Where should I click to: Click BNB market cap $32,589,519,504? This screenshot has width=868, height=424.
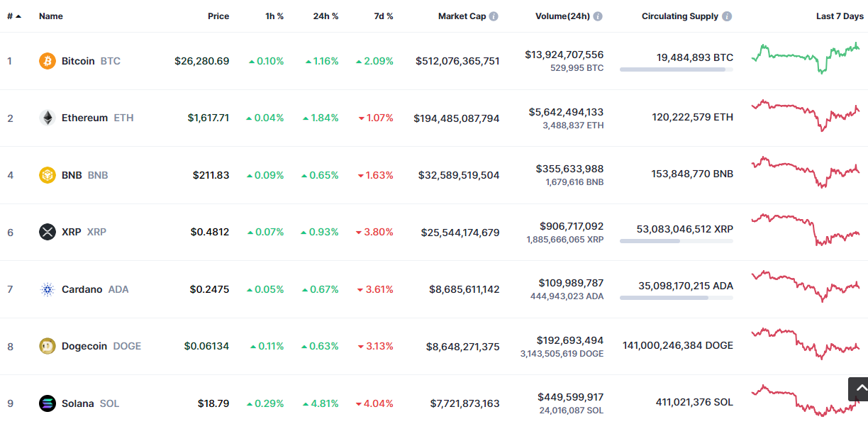[460, 175]
